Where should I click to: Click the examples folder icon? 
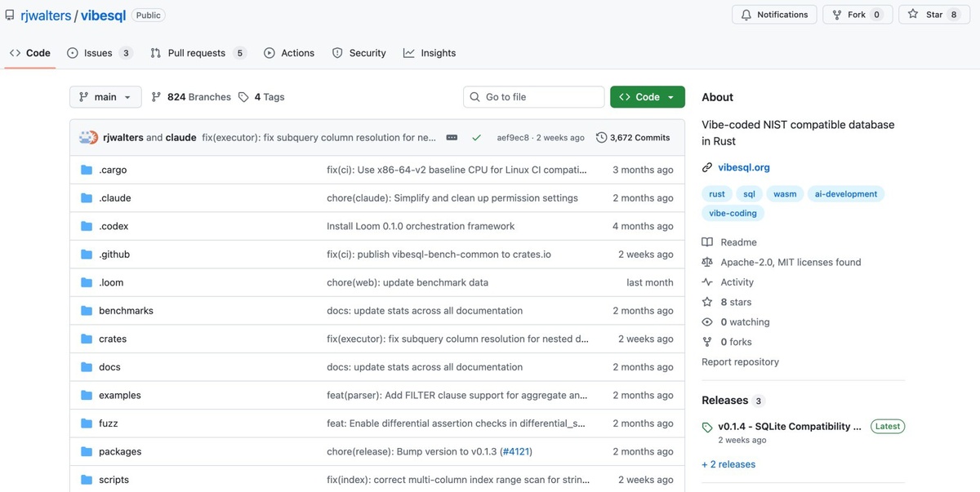click(87, 395)
